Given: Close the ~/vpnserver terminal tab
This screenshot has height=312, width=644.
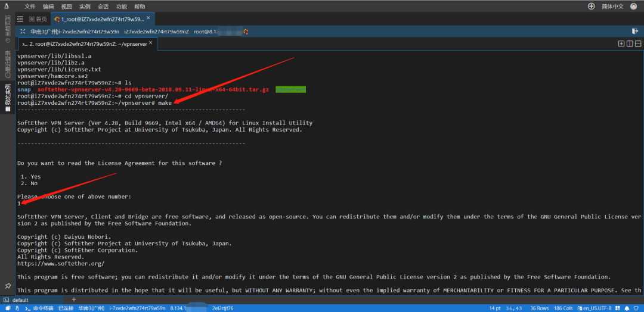Looking at the screenshot, I should point(151,43).
